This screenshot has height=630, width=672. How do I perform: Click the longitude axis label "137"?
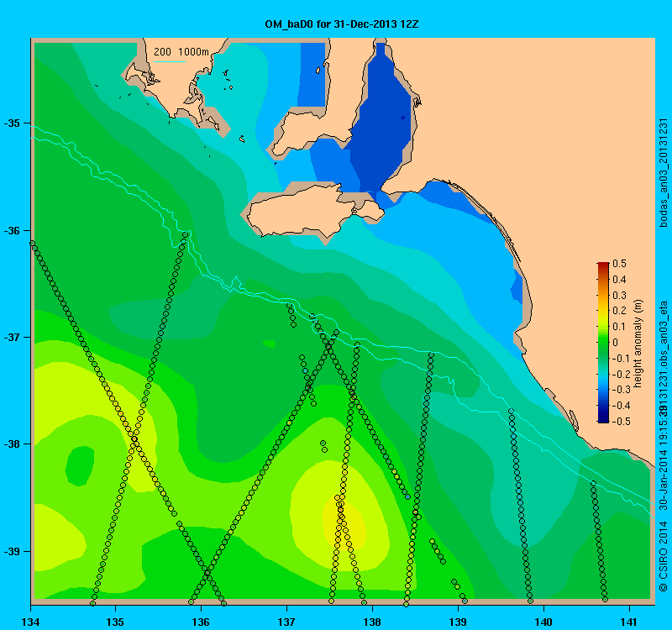(x=286, y=622)
